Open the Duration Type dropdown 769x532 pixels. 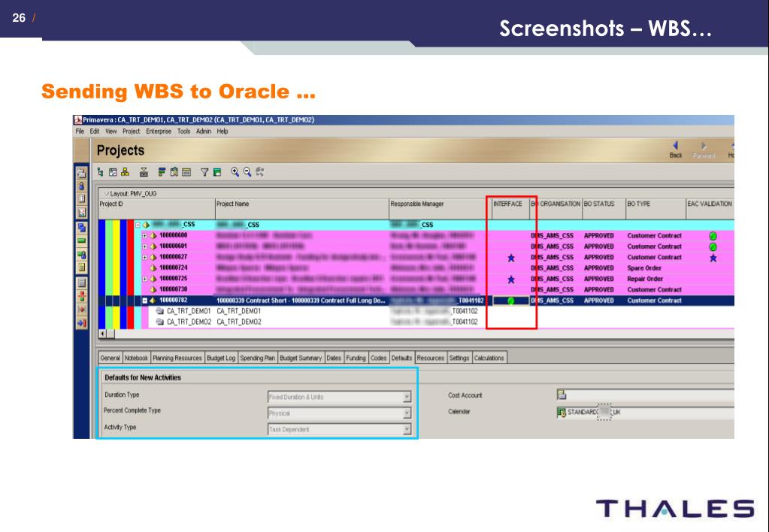pyautogui.click(x=407, y=397)
